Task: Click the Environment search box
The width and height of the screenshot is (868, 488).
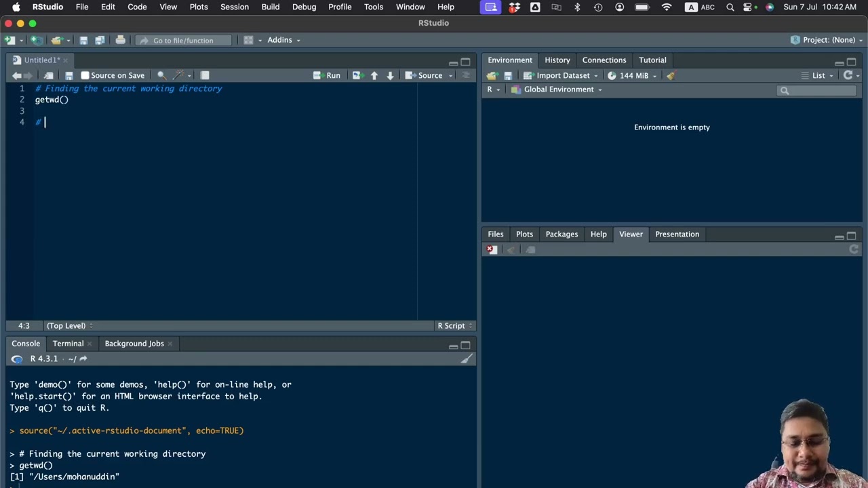Action: [x=817, y=90]
